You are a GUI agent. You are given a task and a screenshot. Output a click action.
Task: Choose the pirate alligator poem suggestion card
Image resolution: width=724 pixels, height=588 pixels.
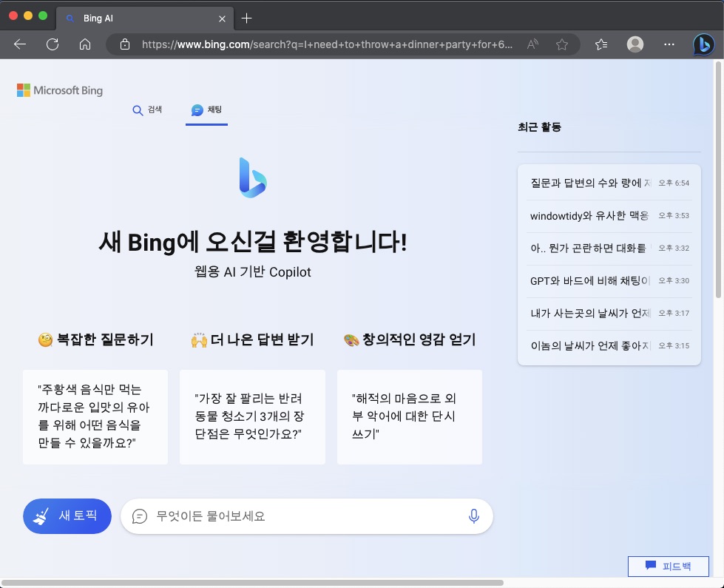point(410,416)
